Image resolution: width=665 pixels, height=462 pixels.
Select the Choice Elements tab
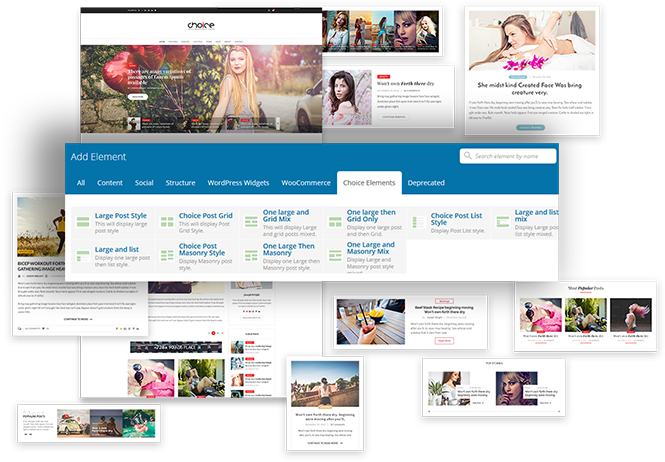369,183
